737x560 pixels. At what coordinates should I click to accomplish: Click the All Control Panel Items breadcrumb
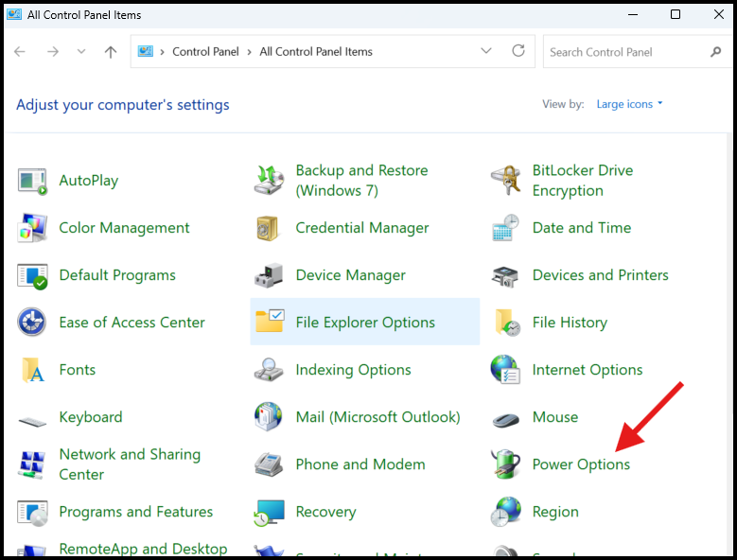pyautogui.click(x=316, y=52)
